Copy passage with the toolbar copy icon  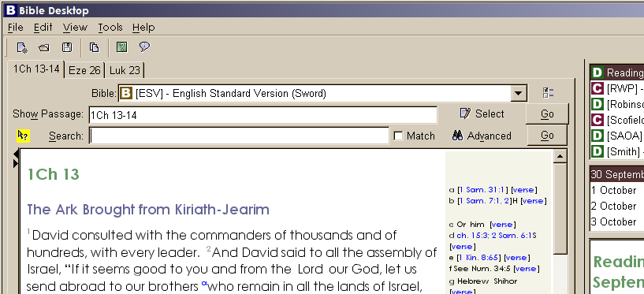coord(94,47)
